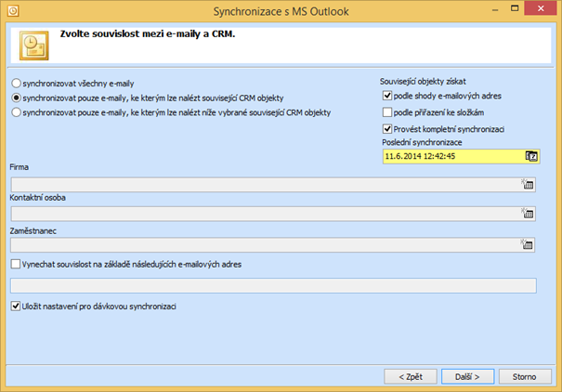The image size is (562, 392).
Task: Toggle 'Provést kompletní synchronizaci' checkbox
Action: coord(387,129)
